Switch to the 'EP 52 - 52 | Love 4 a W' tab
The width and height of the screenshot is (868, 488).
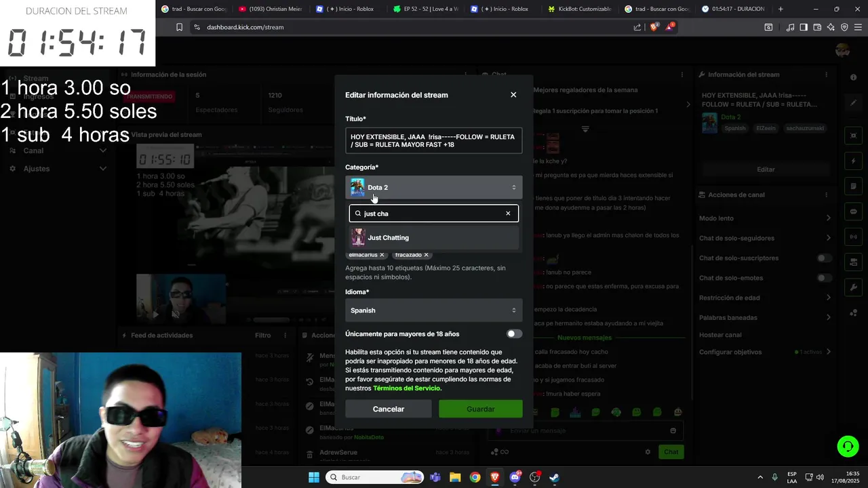point(426,9)
